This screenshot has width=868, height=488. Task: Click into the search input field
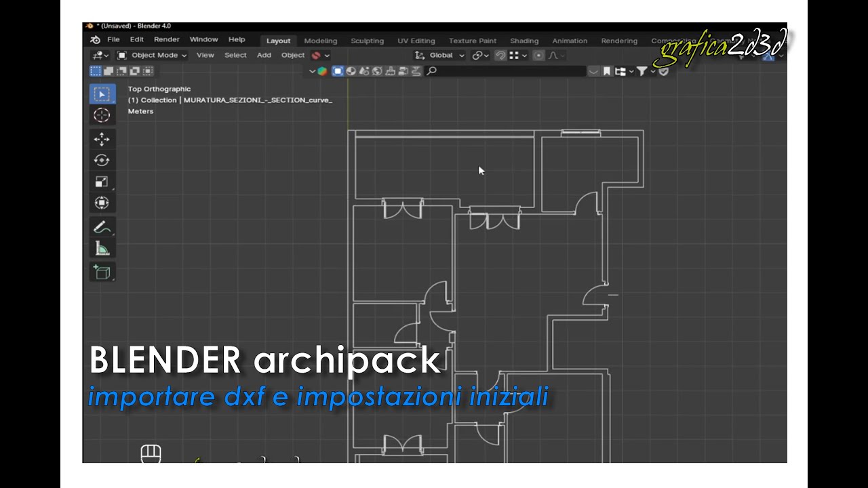505,71
